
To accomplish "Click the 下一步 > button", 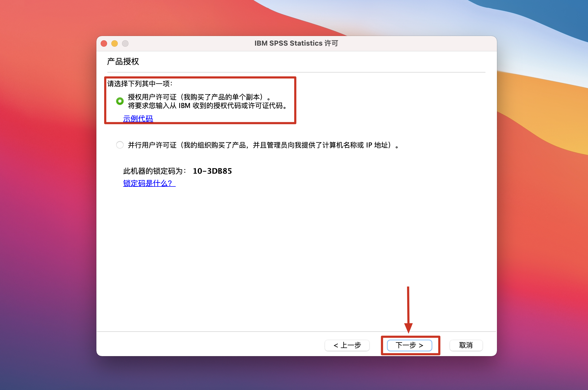I will point(409,345).
